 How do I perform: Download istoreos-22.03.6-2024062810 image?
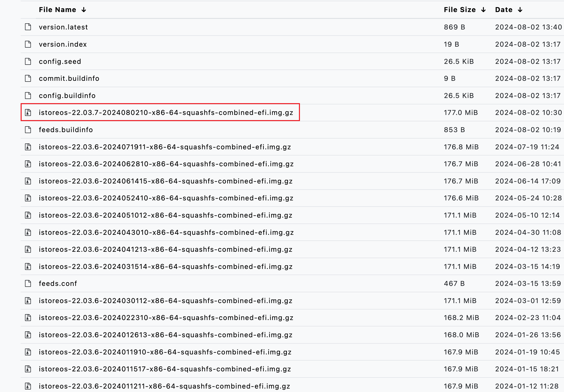tap(166, 164)
